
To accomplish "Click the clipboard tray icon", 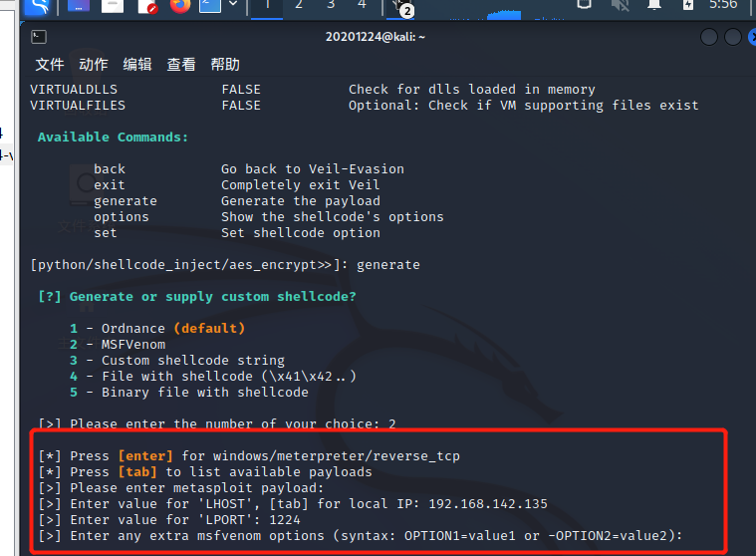I will (584, 5).
